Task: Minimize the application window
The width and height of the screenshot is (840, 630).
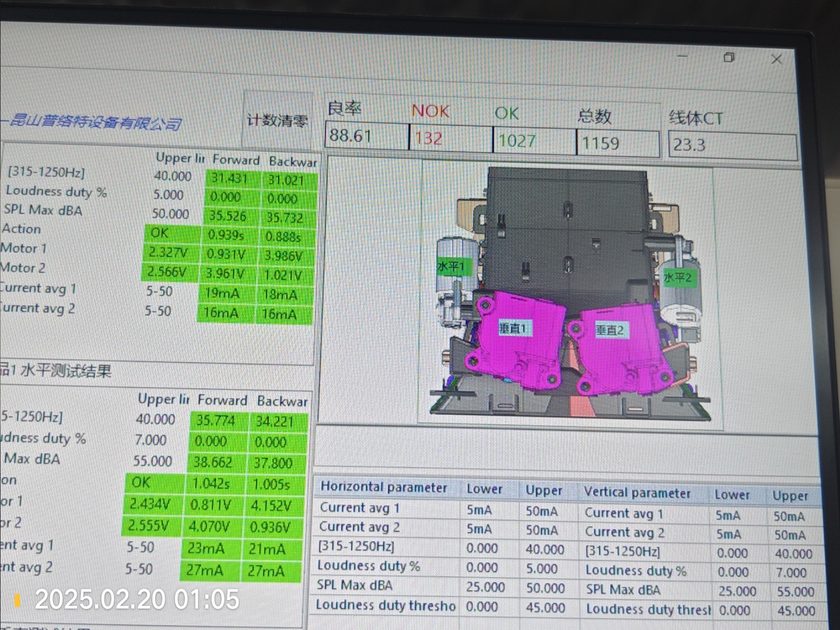Action: pos(682,56)
